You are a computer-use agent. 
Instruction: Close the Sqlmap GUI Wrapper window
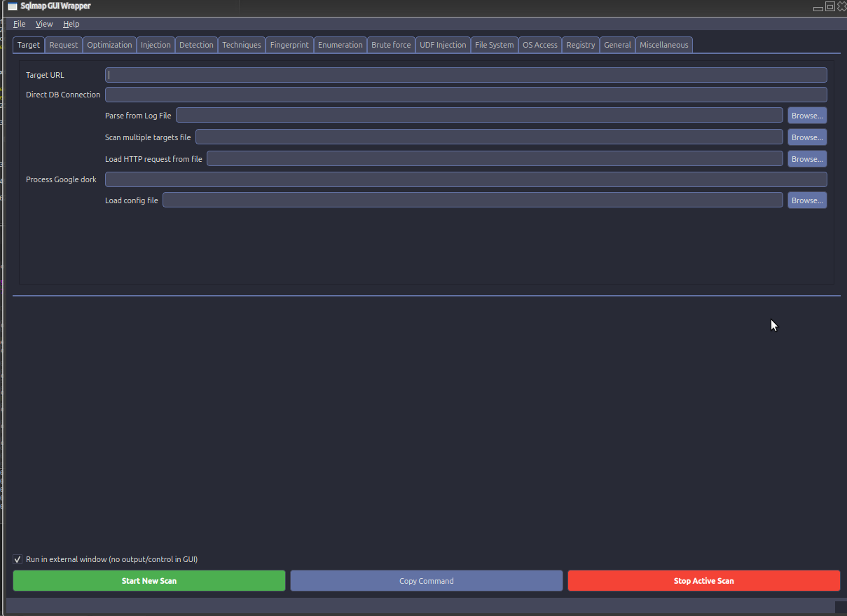841,7
